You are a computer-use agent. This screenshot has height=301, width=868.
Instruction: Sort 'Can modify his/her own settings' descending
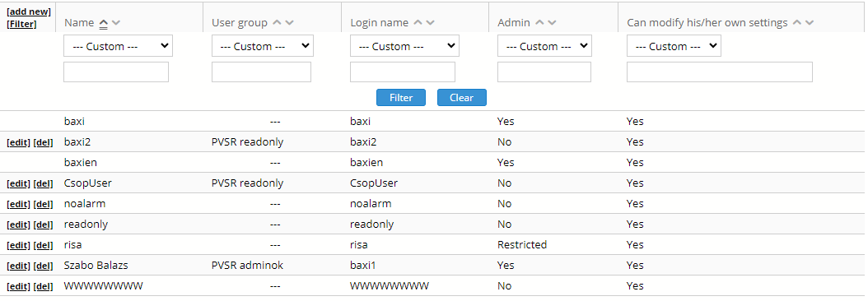[x=810, y=23]
